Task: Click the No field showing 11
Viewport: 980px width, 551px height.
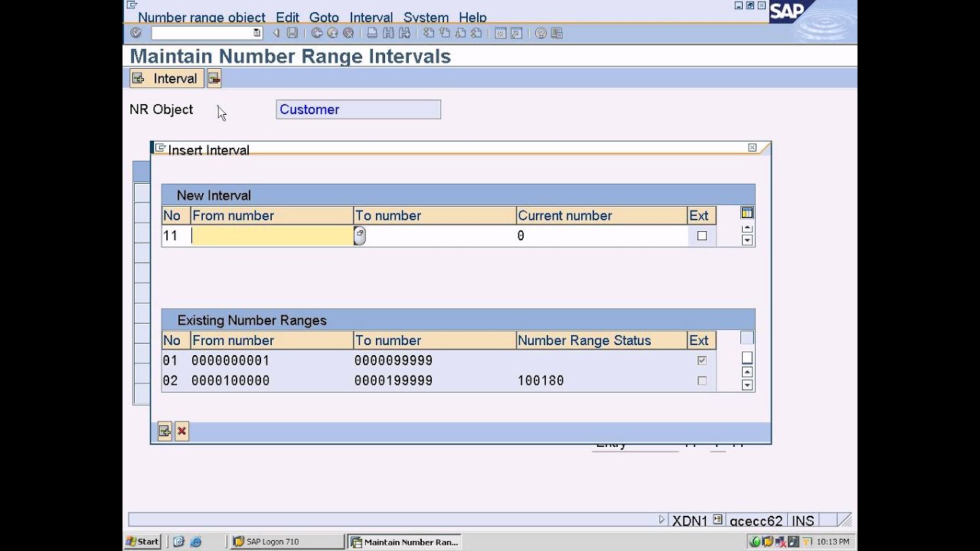Action: (x=176, y=236)
